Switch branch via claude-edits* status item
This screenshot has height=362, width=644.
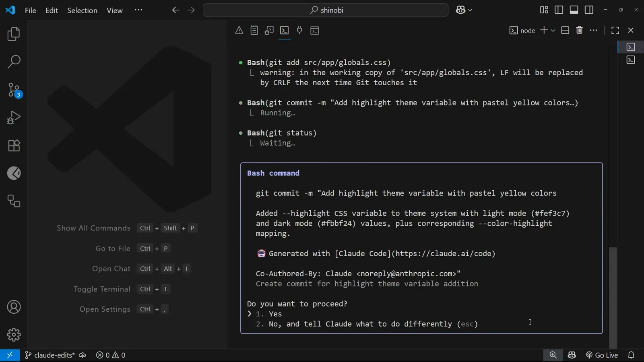coord(50,355)
